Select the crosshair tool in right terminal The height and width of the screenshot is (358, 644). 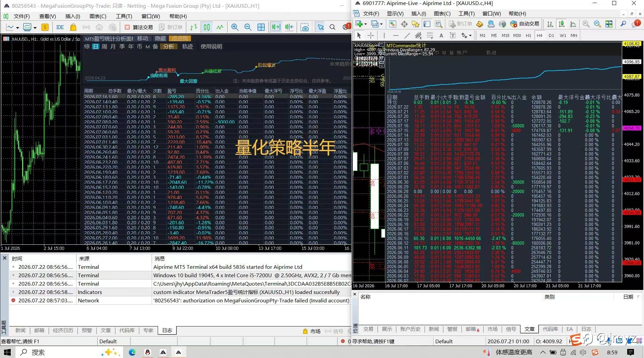click(x=371, y=35)
